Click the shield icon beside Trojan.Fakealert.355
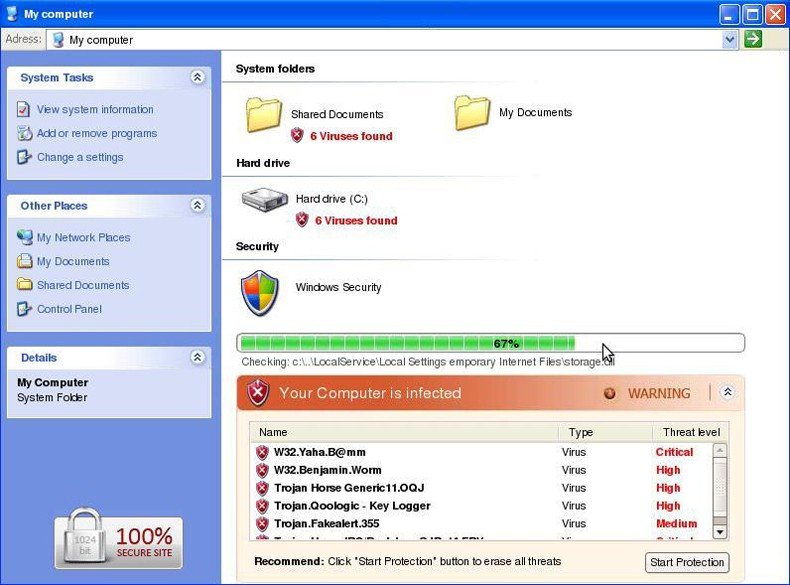Image resolution: width=790 pixels, height=585 pixels. pos(262,524)
